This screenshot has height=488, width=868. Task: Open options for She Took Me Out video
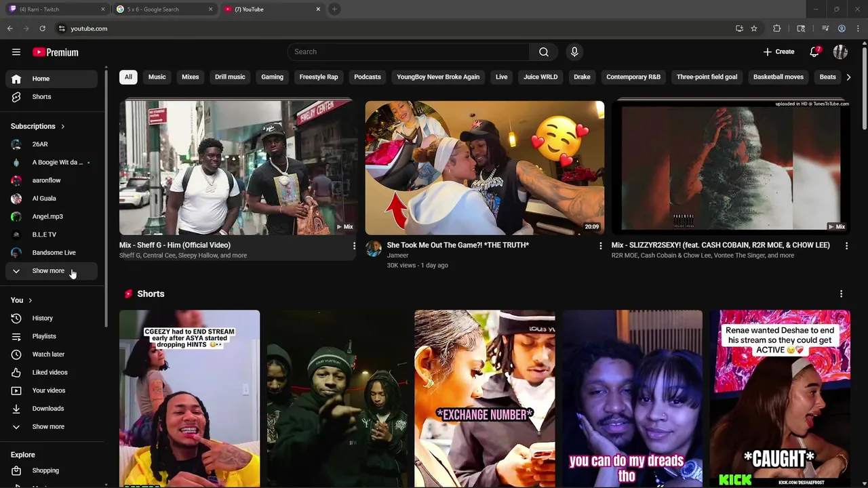(600, 246)
